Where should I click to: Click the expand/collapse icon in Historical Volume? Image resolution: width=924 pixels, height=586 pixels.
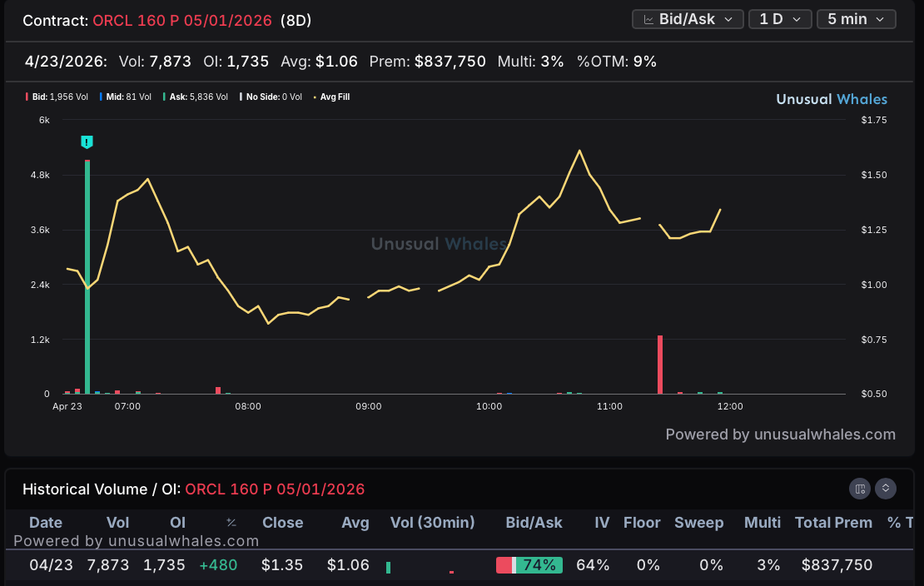(885, 489)
